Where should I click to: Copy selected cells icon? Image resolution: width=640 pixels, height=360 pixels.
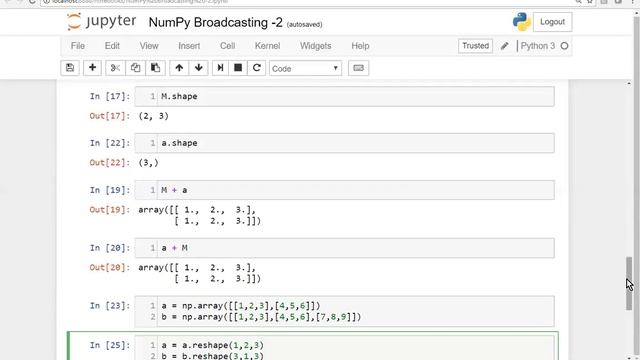tap(135, 68)
